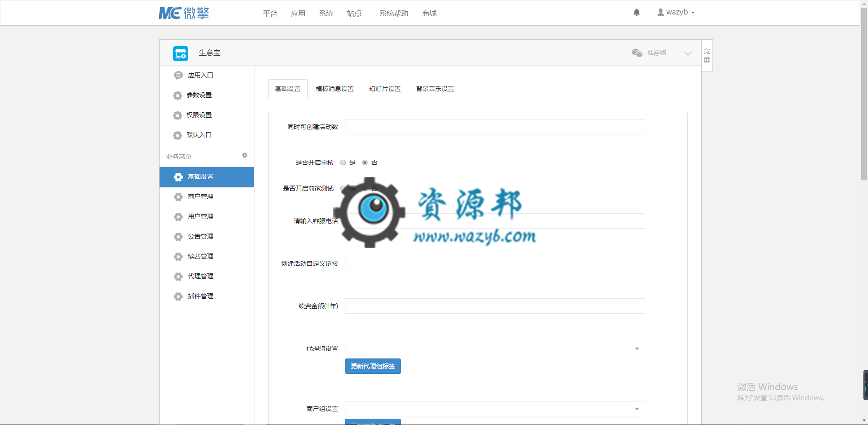Switch to the 基础设置 tab
The height and width of the screenshot is (425, 868).
coord(288,89)
